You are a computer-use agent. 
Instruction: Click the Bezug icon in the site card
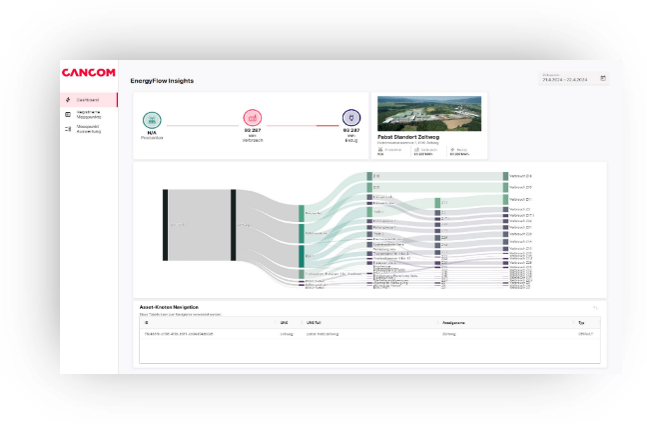coord(453,149)
